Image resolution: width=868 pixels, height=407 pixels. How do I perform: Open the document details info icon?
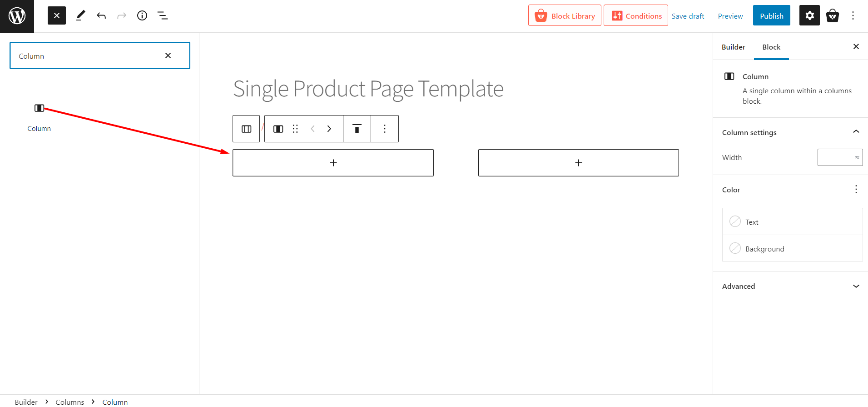click(142, 15)
